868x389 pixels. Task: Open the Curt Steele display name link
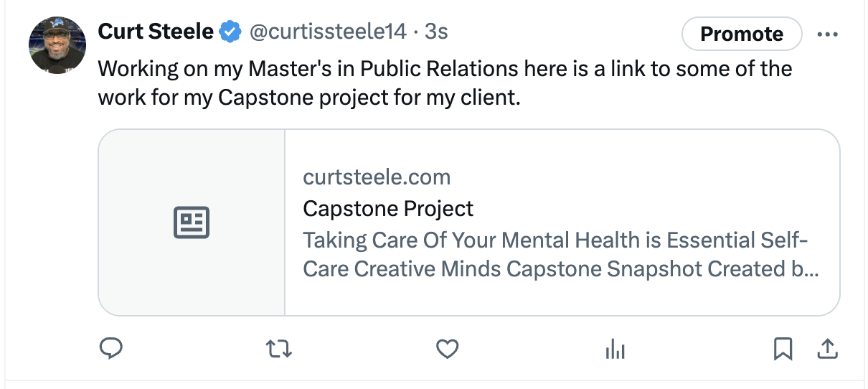pos(156,32)
